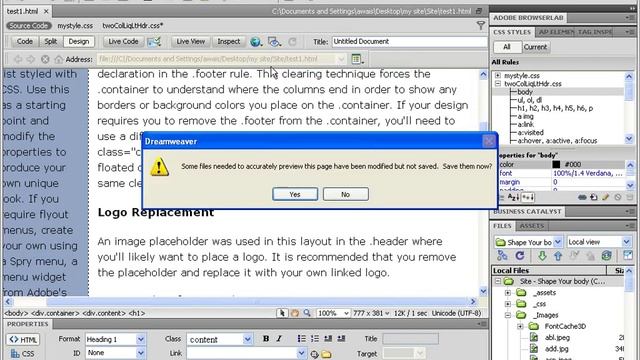Image resolution: width=640 pixels, height=360 pixels.
Task: Click Connect to remote host icon
Action: tap(502, 256)
